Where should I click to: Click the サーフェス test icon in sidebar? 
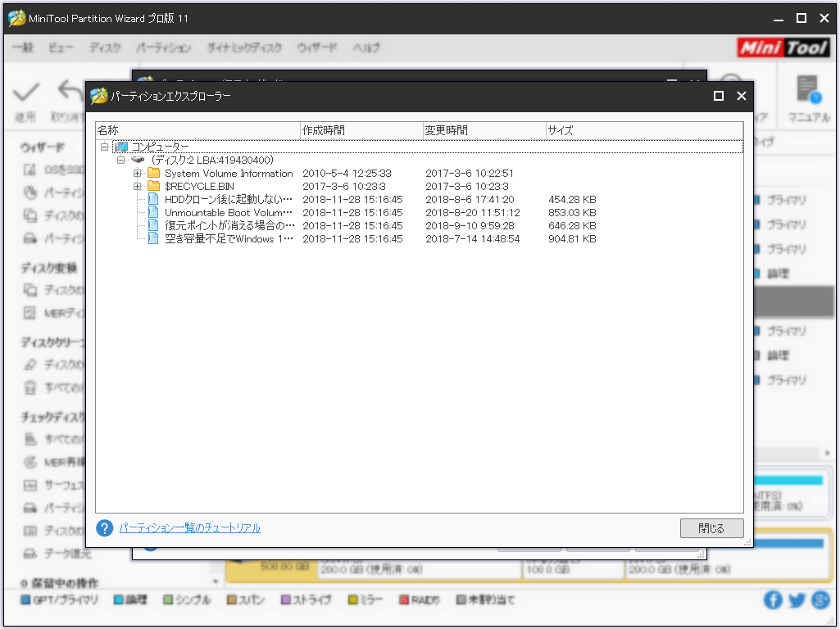[x=30, y=486]
